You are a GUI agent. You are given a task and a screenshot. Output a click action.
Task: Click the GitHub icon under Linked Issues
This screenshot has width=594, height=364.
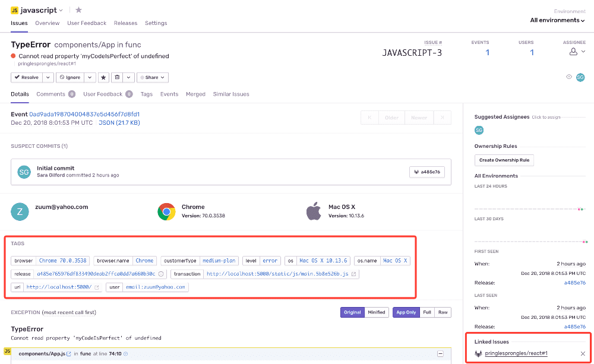pyautogui.click(x=479, y=352)
